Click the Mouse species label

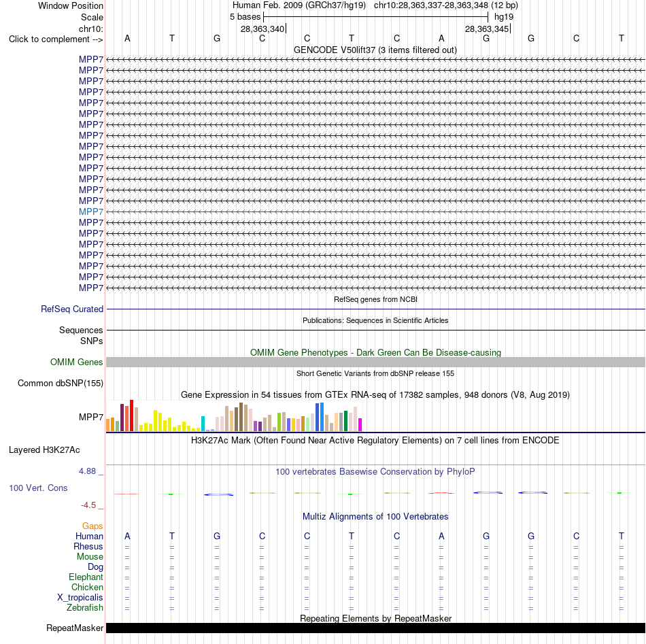tap(90, 557)
